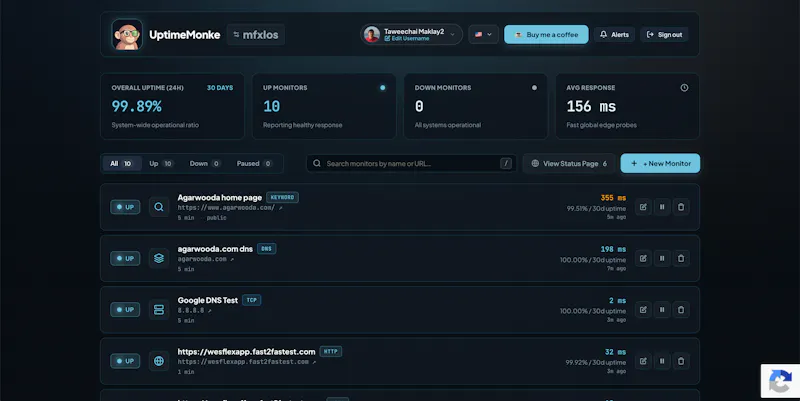Image resolution: width=800 pixels, height=401 pixels.
Task: Open the Taweechai Maklay2 user menu
Action: tap(411, 35)
